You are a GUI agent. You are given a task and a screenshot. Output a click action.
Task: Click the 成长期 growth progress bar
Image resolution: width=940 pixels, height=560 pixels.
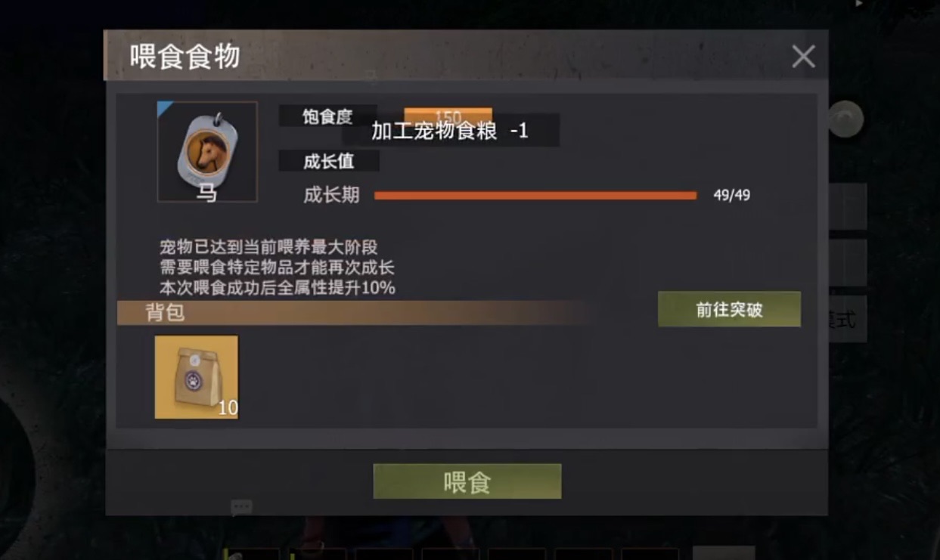click(x=535, y=196)
